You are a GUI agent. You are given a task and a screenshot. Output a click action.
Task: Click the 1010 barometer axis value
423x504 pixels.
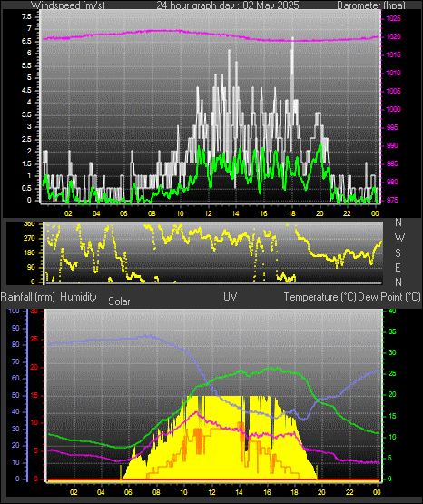point(393,73)
